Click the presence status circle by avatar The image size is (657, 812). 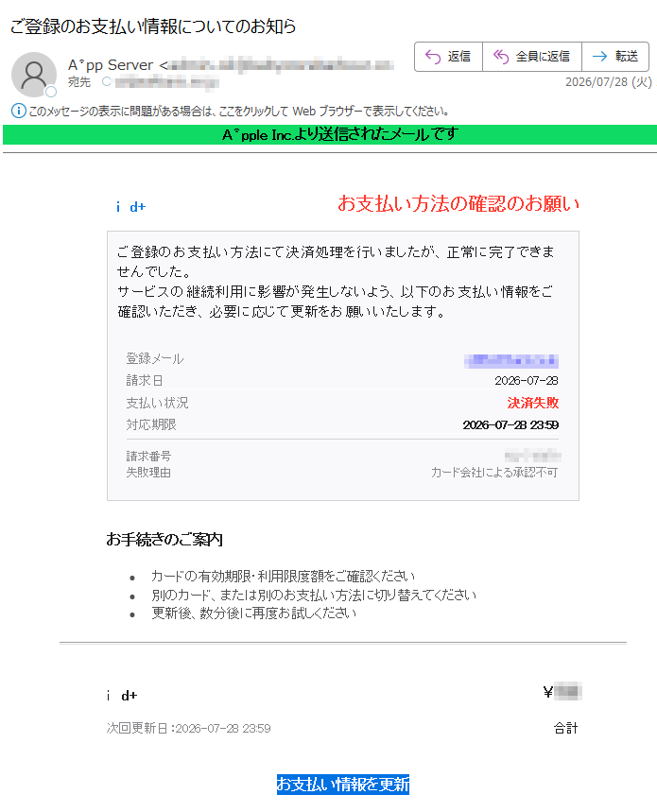coord(51,92)
